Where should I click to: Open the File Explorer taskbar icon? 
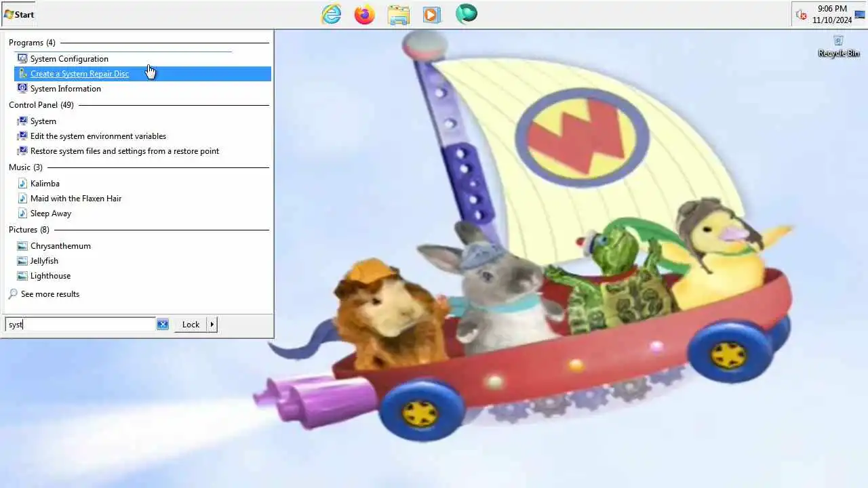tap(399, 14)
